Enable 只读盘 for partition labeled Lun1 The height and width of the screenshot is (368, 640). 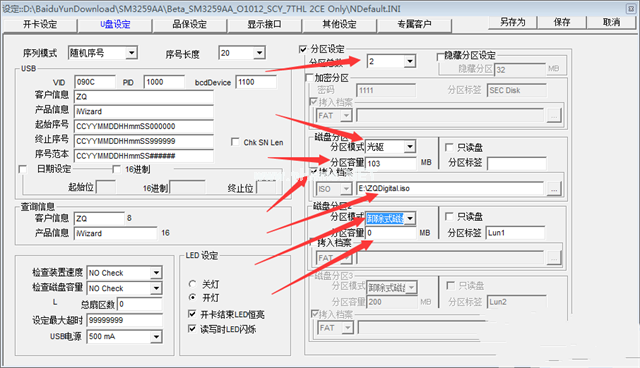449,217
